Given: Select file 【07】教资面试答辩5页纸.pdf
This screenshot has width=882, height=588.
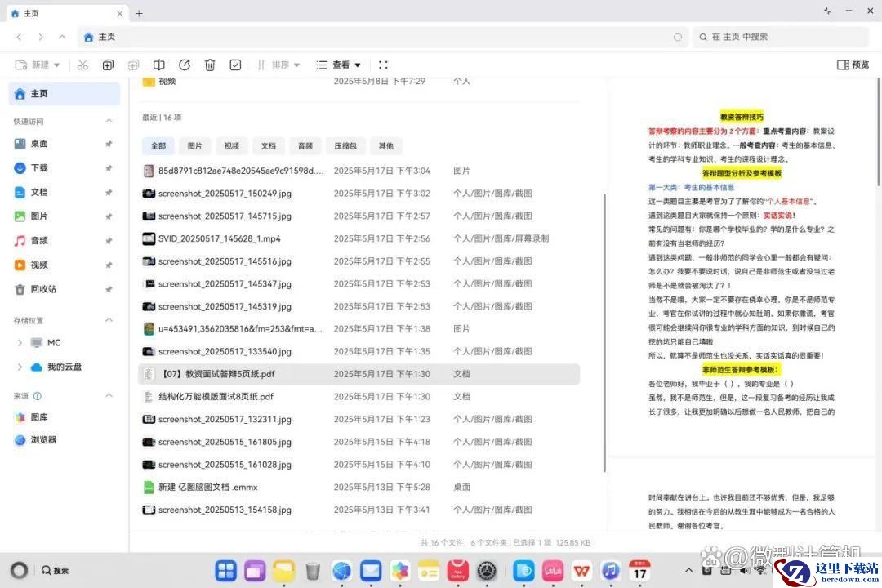Looking at the screenshot, I should click(x=359, y=374).
